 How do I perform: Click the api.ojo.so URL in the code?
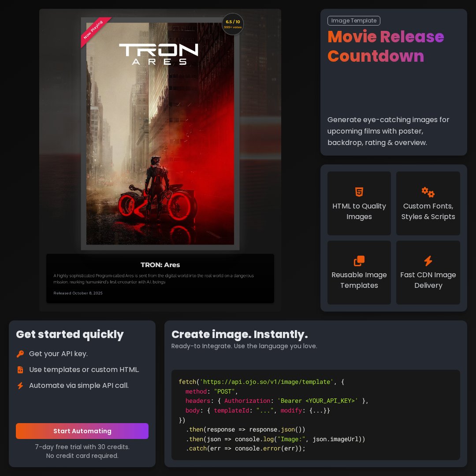(x=266, y=382)
